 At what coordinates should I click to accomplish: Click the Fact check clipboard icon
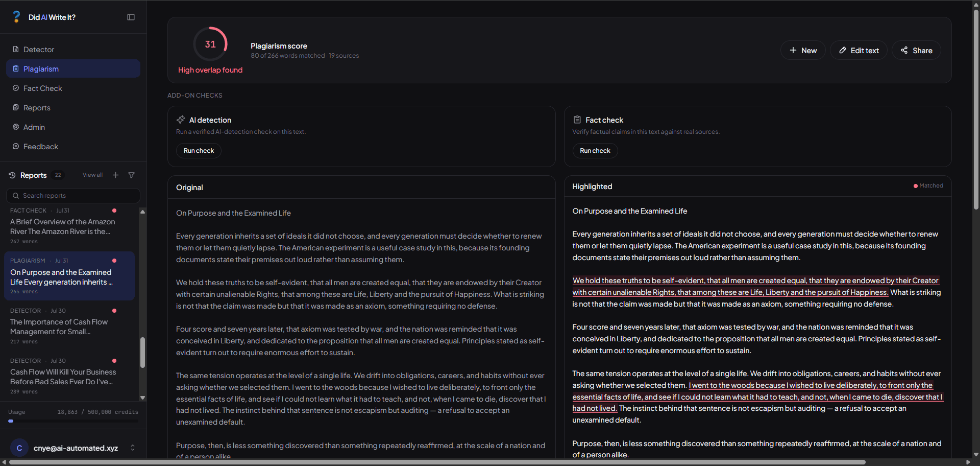coord(577,120)
